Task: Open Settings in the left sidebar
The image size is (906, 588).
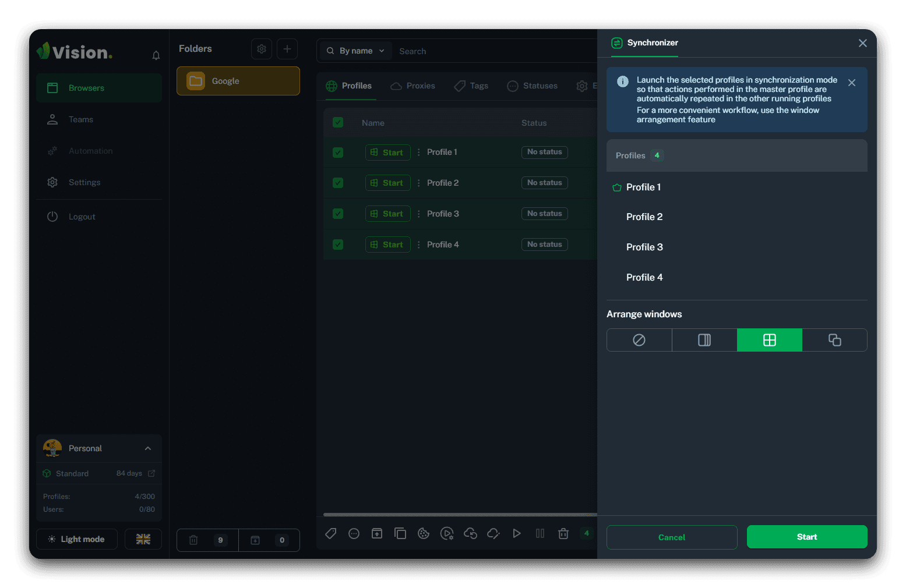Action: tap(84, 182)
